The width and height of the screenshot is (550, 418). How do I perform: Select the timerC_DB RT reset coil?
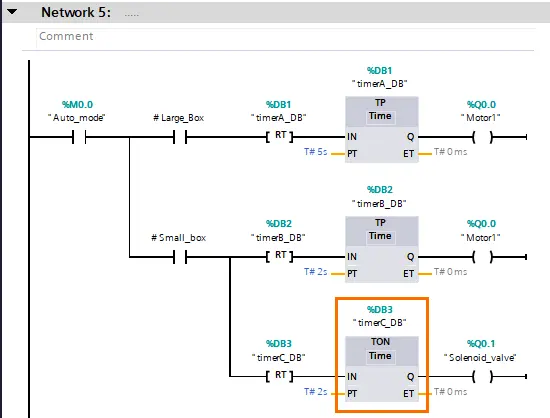coord(280,376)
